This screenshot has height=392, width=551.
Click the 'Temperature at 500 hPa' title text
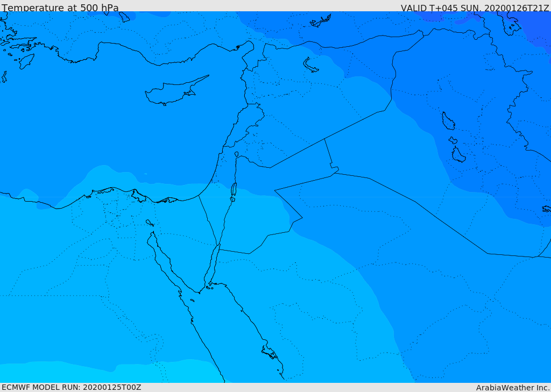click(x=60, y=8)
